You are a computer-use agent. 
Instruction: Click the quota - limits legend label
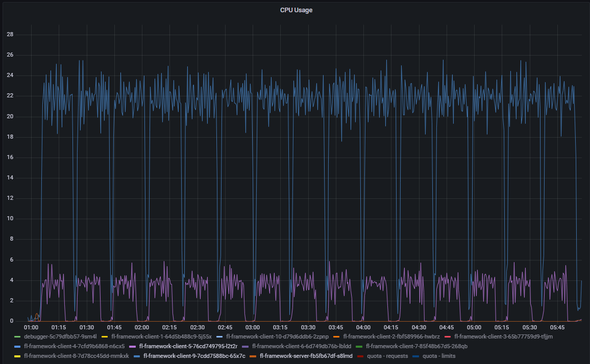(438, 356)
